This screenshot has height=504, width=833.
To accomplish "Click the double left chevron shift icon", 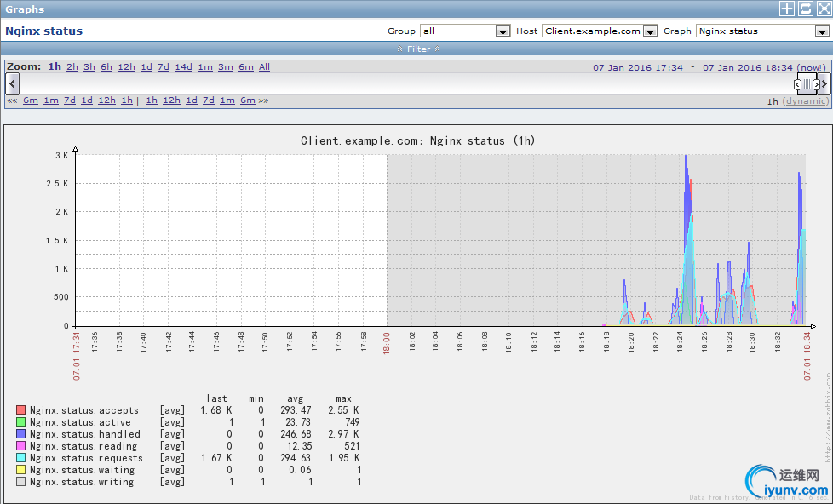I will 12,100.
